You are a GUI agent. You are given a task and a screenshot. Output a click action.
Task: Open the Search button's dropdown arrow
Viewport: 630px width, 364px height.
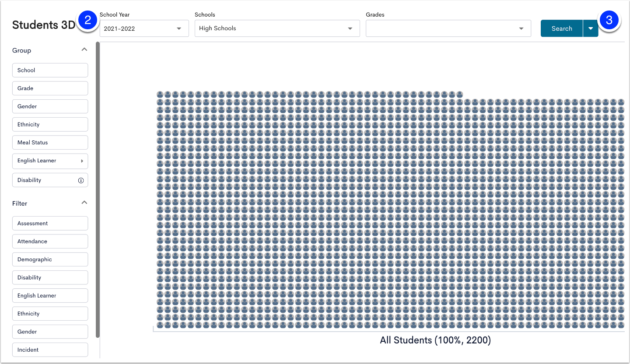coord(591,28)
